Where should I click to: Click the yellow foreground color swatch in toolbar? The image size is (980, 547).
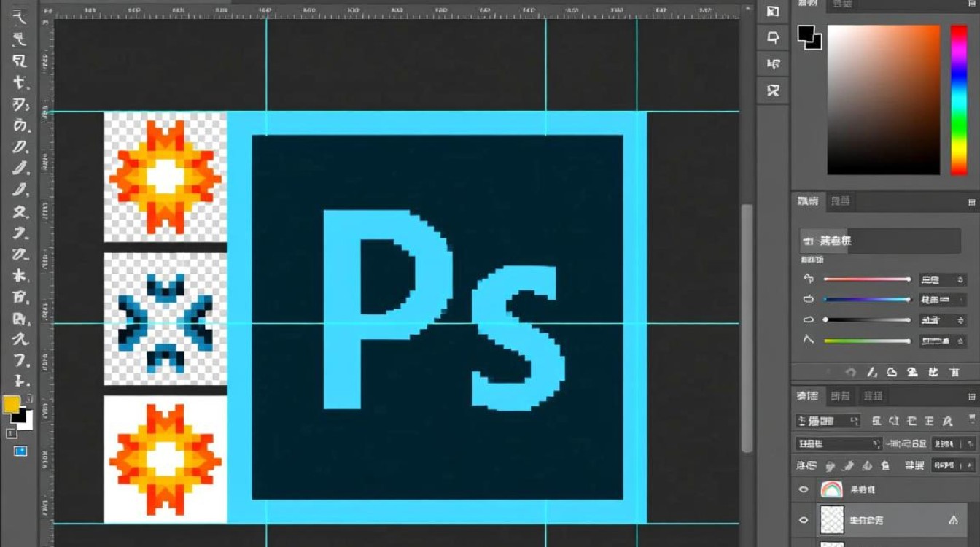click(x=12, y=405)
